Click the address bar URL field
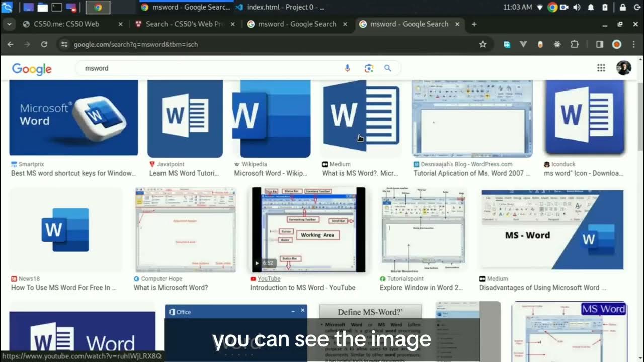This screenshot has width=644, height=362. (272, 44)
